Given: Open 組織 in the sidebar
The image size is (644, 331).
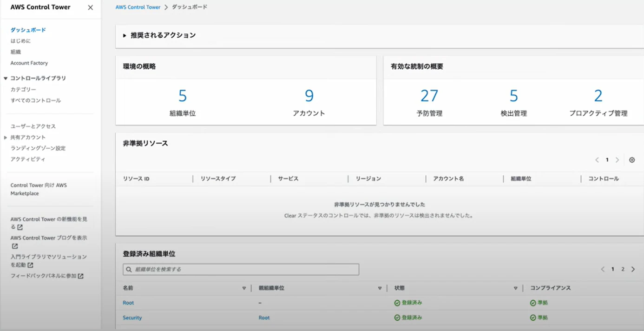Looking at the screenshot, I should tap(16, 52).
